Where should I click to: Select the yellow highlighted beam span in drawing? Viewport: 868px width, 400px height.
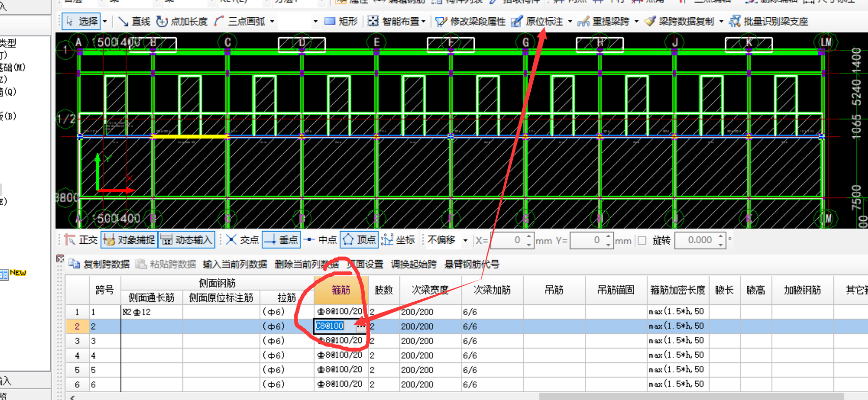tap(189, 136)
